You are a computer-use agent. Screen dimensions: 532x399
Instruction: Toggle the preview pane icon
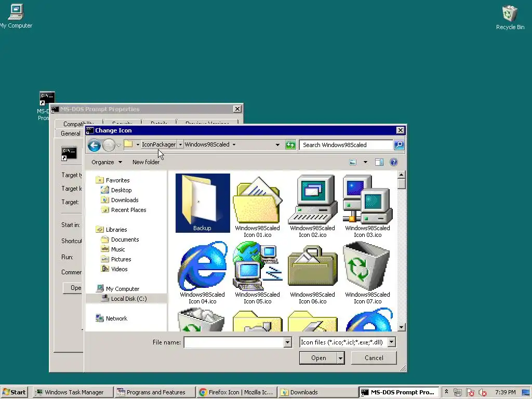(x=379, y=162)
